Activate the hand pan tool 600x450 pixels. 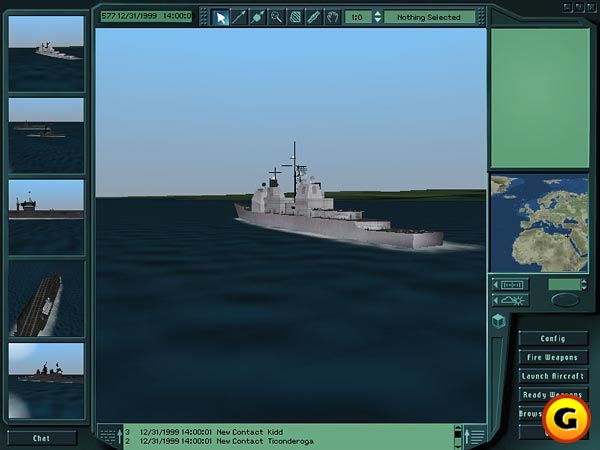[332, 17]
